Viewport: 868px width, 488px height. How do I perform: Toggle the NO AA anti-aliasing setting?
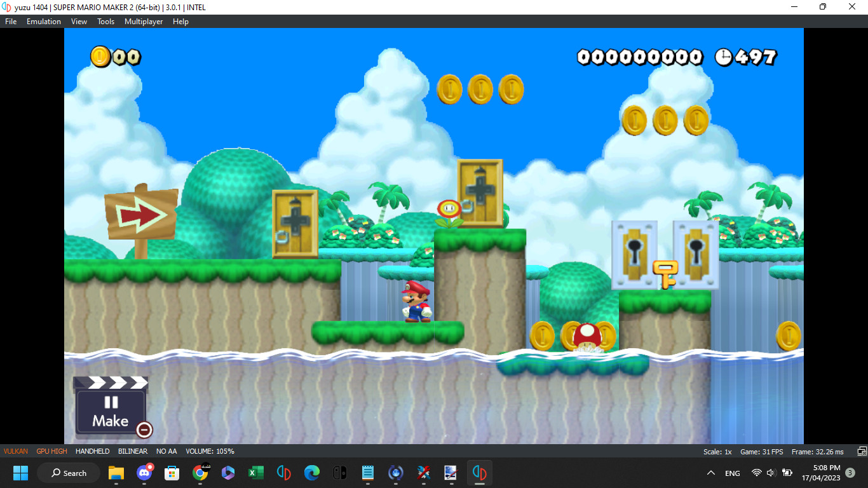tap(166, 451)
